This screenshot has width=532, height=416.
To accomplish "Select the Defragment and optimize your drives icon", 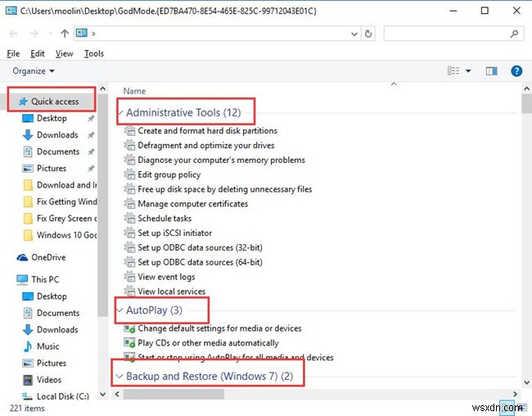I will click(x=129, y=145).
